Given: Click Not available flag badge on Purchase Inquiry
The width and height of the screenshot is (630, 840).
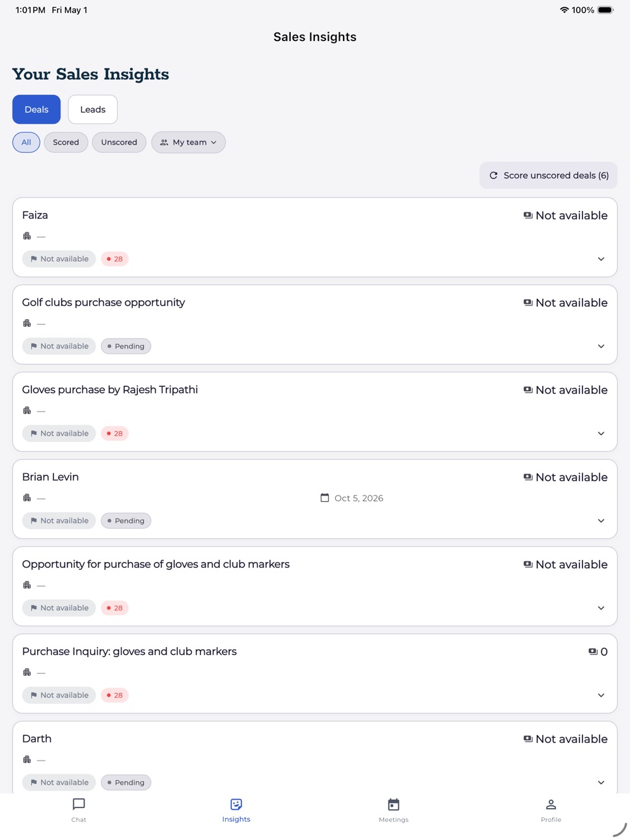Looking at the screenshot, I should pos(59,695).
